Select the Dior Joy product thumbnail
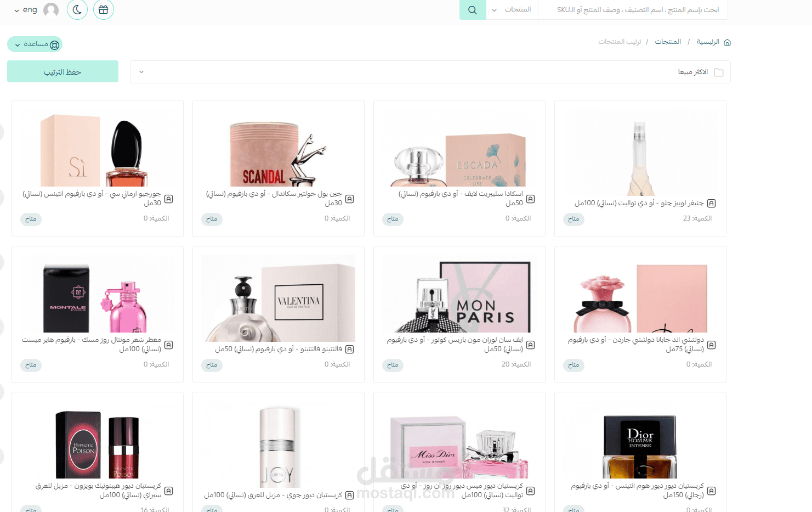 (x=279, y=445)
